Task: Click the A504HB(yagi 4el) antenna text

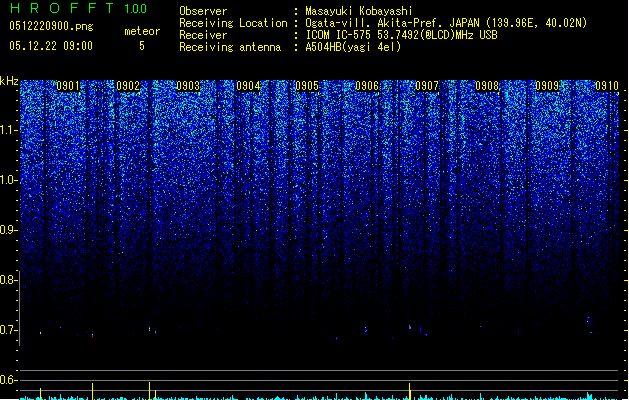Action: point(353,47)
